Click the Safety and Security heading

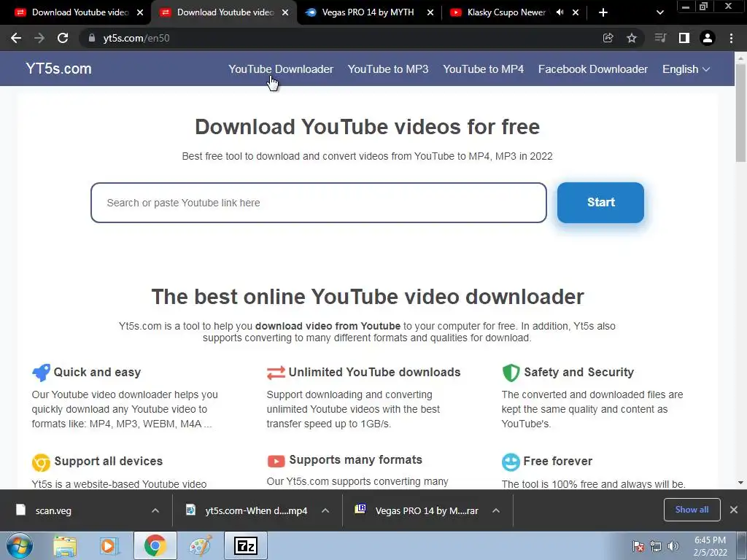tap(578, 372)
